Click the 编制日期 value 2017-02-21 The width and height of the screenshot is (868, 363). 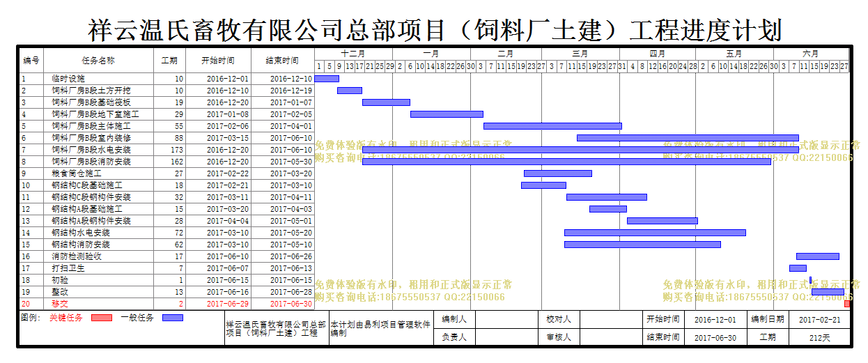tap(819, 319)
